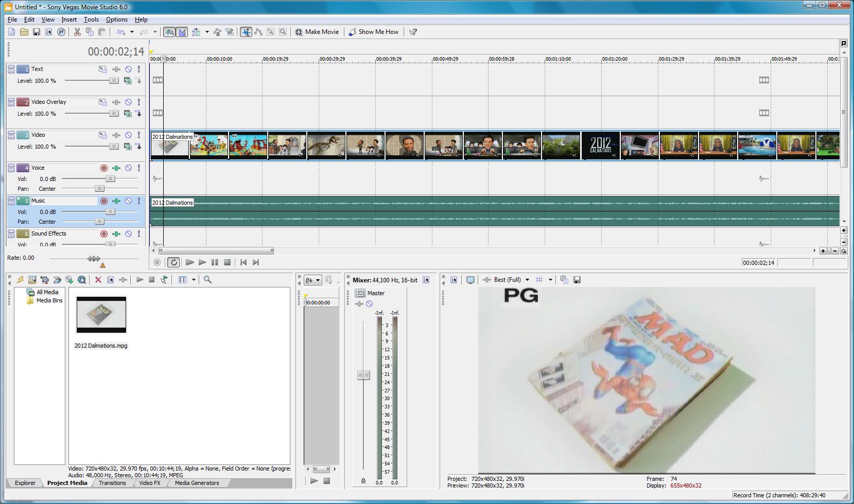Switch to the Video FX tab
Viewport: 854px width, 504px height.
pos(150,483)
